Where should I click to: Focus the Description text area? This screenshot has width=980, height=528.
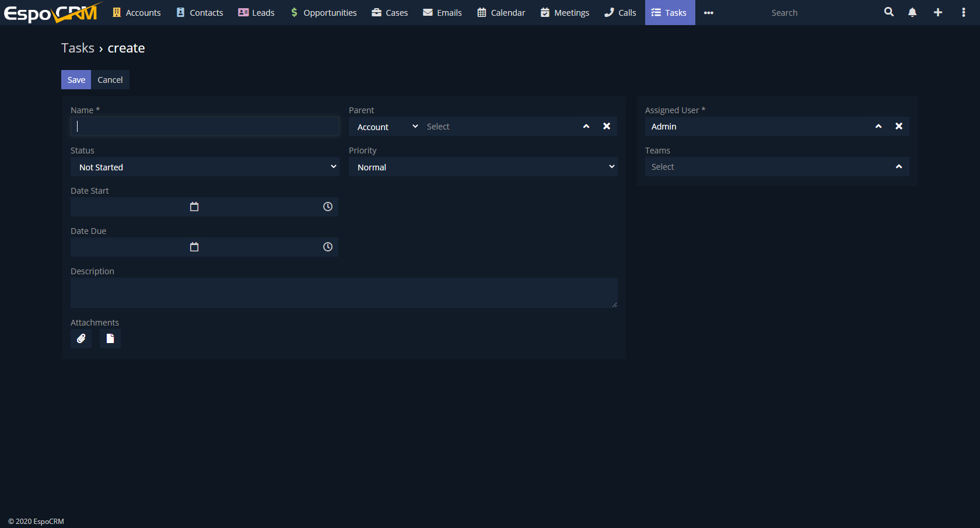pos(344,293)
